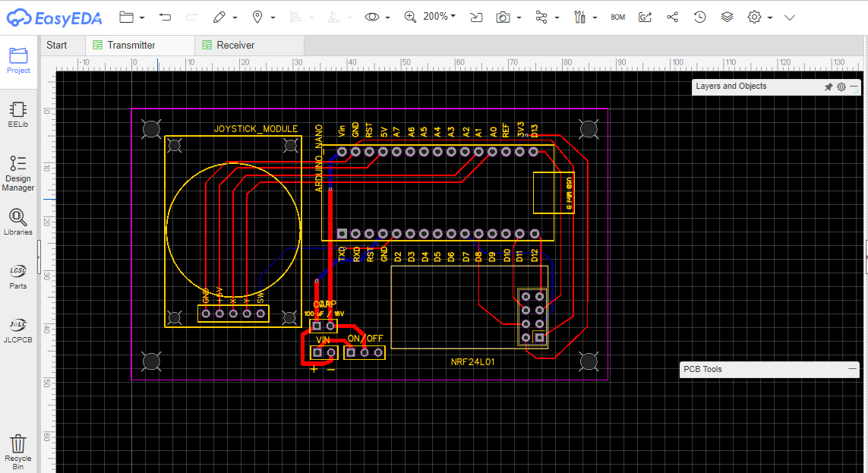Select the ON/OFF switch label

(x=365, y=339)
